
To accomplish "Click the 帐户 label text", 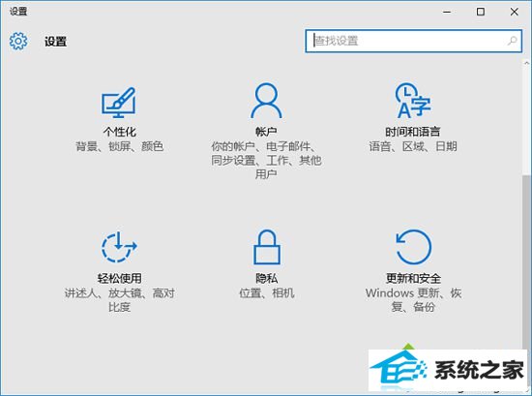I will click(x=266, y=132).
